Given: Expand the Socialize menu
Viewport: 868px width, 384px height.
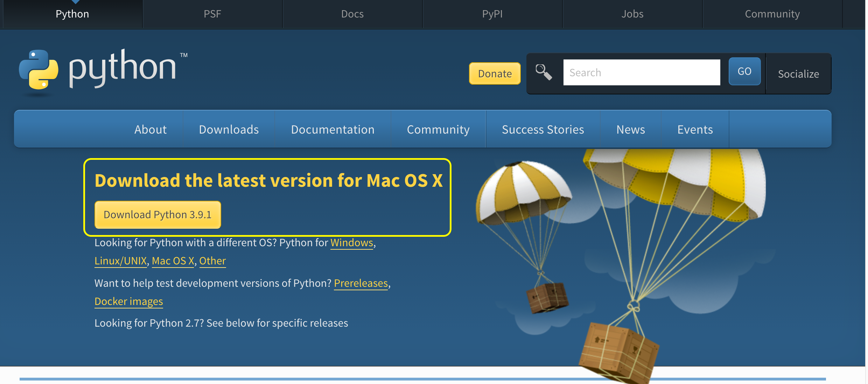Looking at the screenshot, I should click(x=798, y=74).
